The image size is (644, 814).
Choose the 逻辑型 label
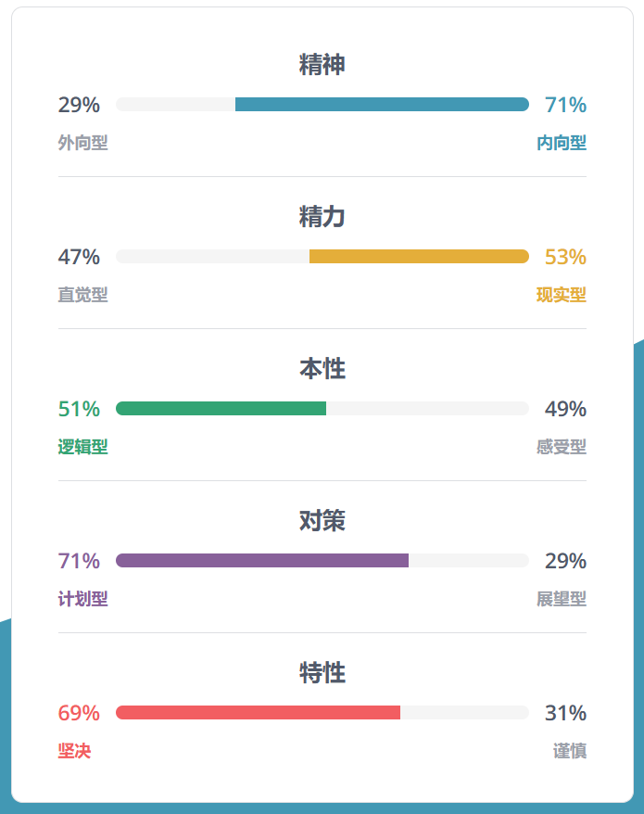point(83,447)
